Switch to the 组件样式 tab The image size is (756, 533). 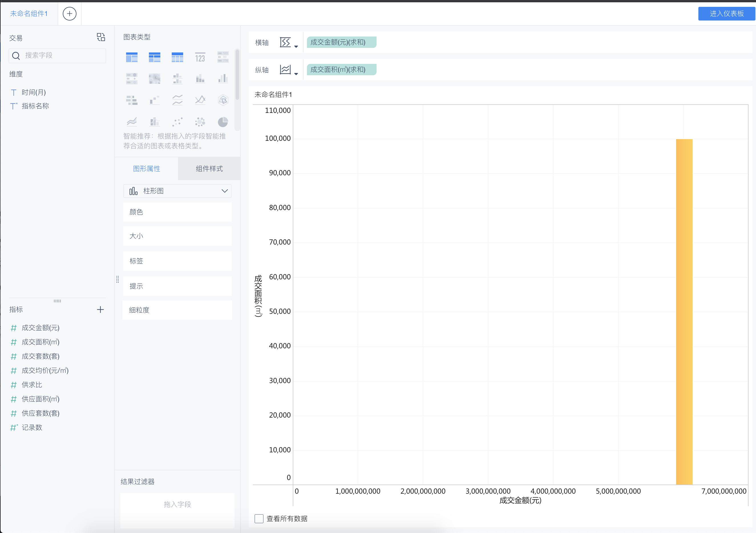coord(209,169)
